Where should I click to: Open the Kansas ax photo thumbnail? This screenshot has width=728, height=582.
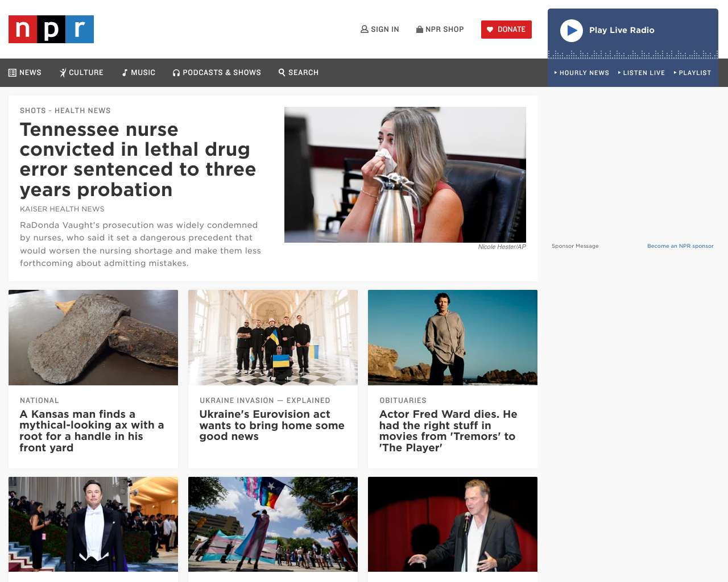[93, 338]
